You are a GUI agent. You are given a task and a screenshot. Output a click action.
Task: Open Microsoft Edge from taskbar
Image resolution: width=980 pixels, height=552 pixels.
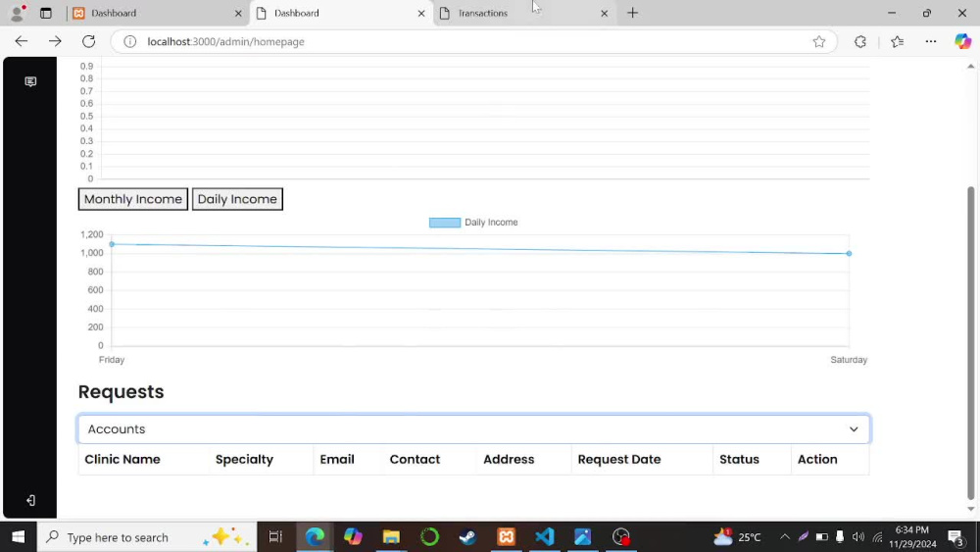coord(315,537)
